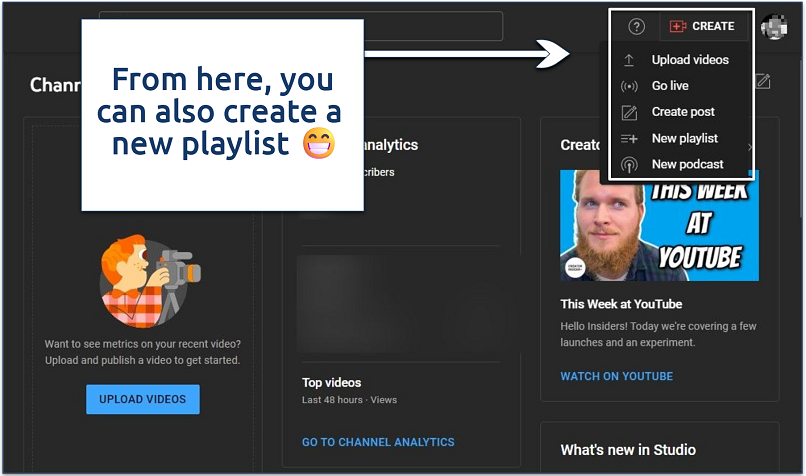
Task: Click the Create post pencil icon
Action: pyautogui.click(x=629, y=112)
